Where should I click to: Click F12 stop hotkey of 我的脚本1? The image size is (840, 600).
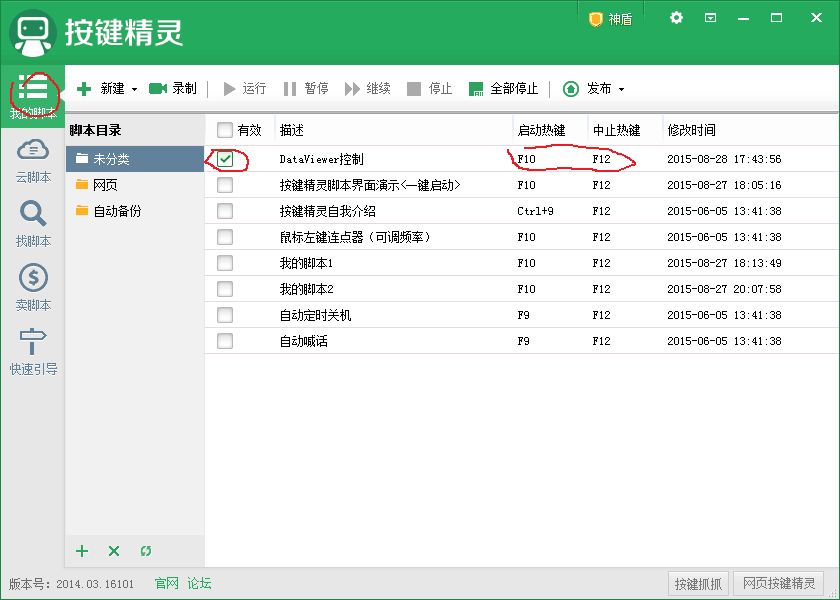click(x=601, y=263)
